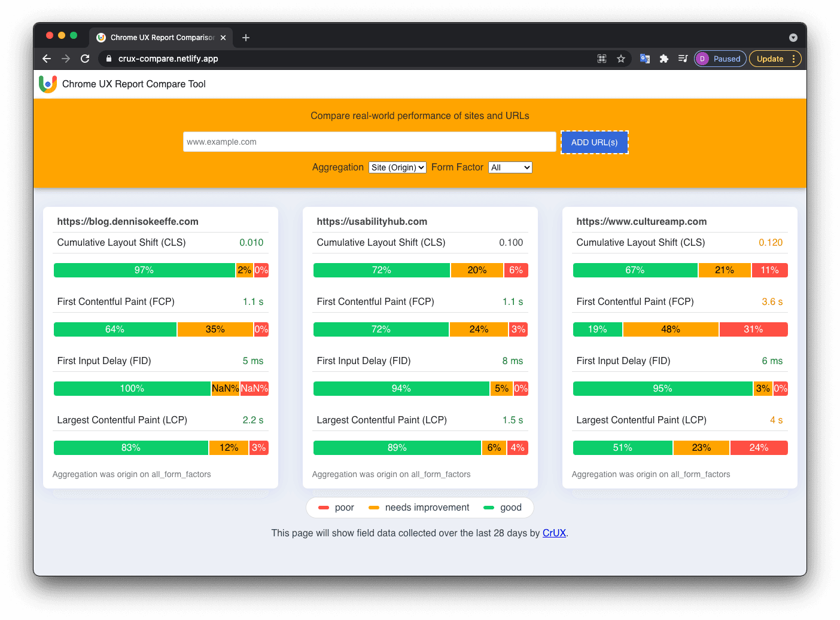Click the 19% green FCP segment for cultureamp

(598, 329)
